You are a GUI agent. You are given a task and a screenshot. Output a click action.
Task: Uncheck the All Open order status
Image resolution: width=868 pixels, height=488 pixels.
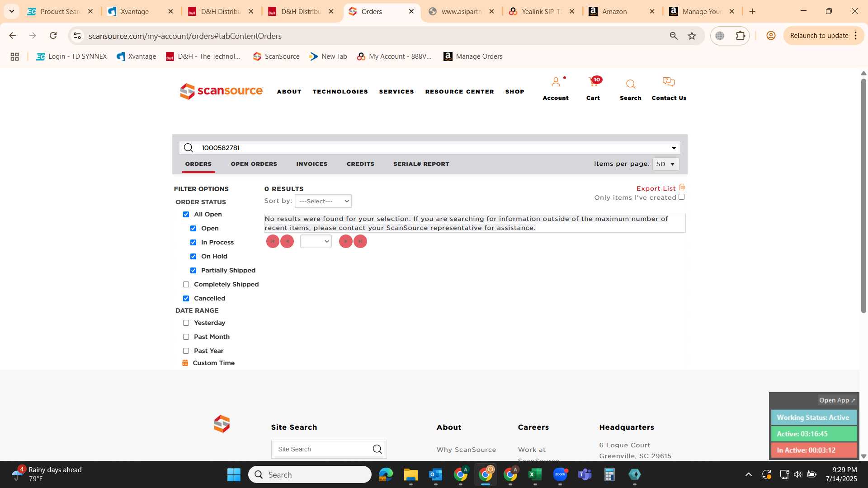point(186,215)
